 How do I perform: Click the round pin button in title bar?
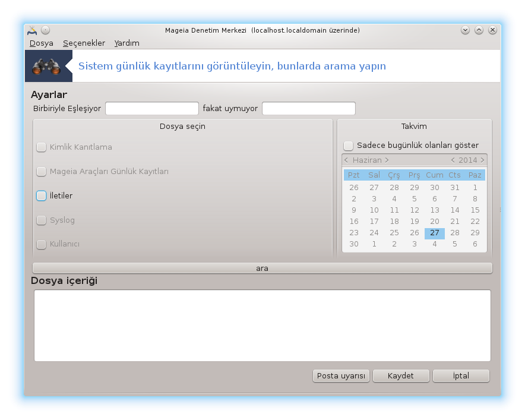(46, 30)
